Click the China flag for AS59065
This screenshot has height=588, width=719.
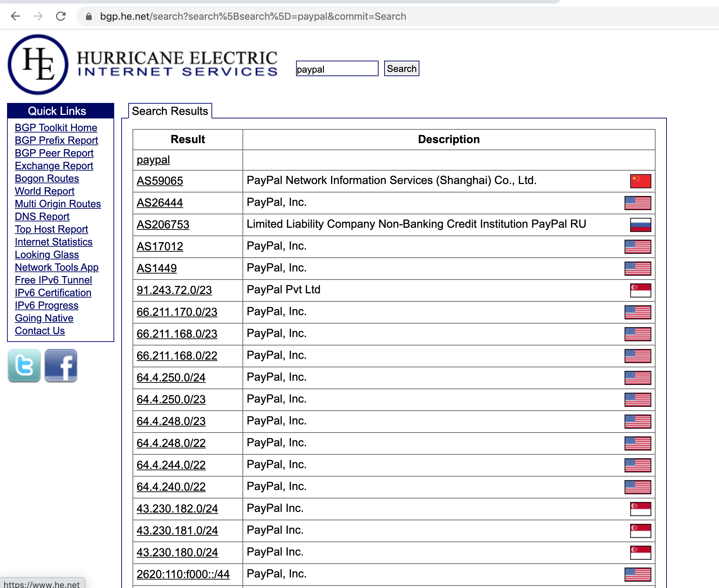click(x=640, y=181)
